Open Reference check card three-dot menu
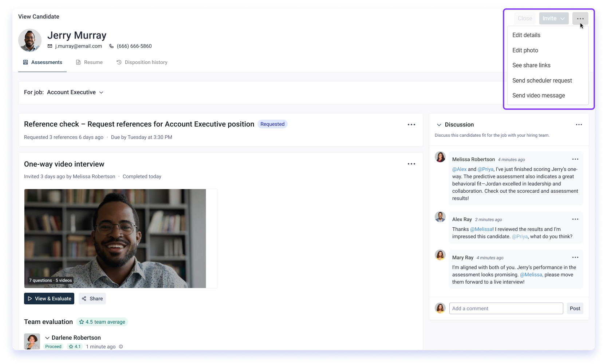 point(411,124)
